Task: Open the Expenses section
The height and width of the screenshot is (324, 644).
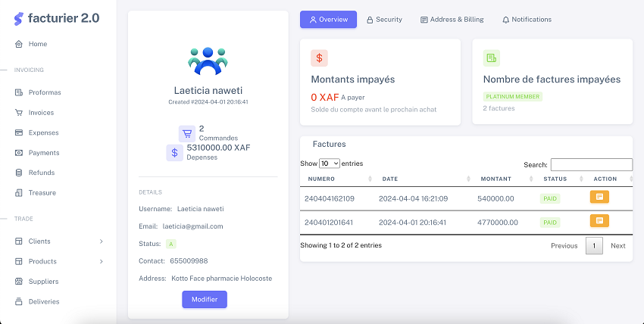Action: coord(42,132)
